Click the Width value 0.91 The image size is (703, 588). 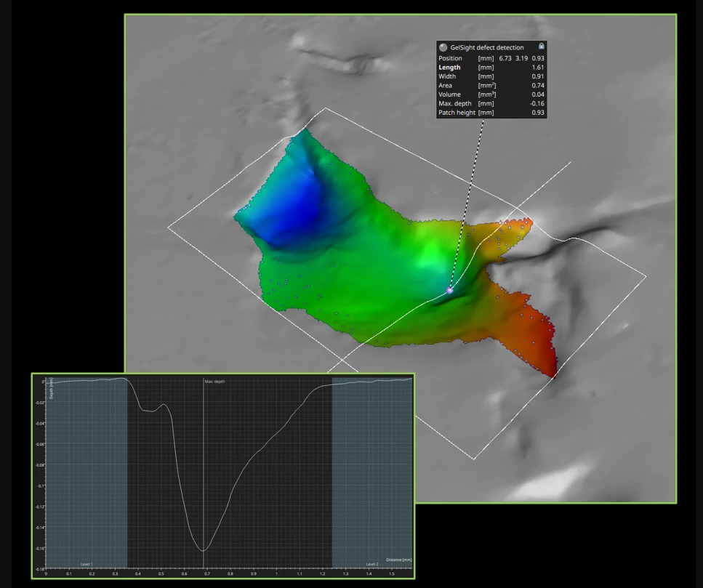pos(538,76)
